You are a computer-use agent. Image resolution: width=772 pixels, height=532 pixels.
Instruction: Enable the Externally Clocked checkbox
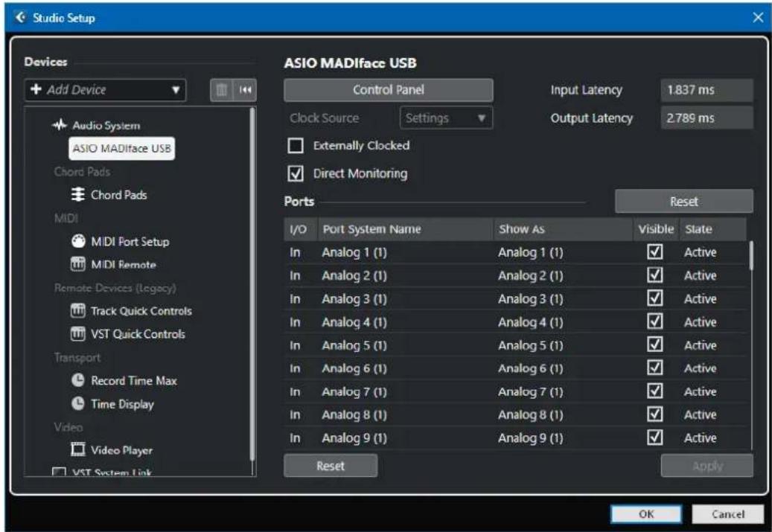click(296, 146)
